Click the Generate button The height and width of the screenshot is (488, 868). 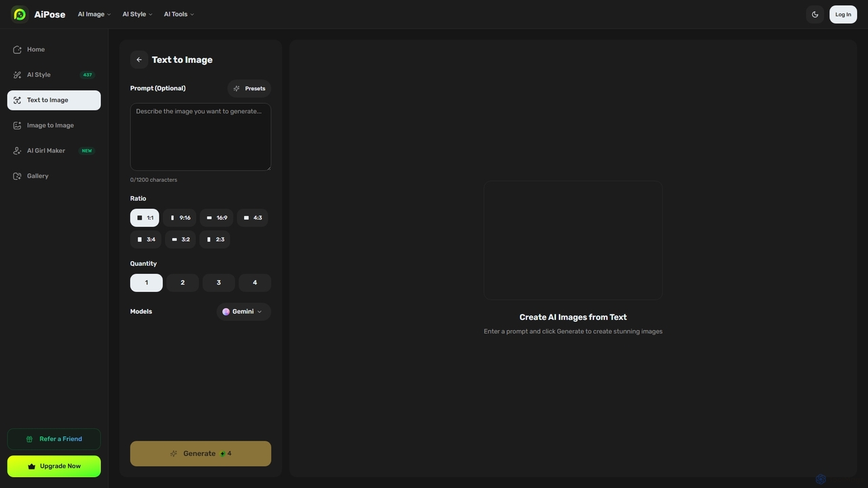tap(201, 454)
